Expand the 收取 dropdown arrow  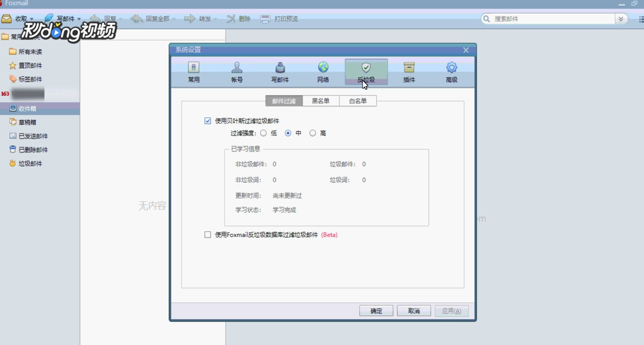[x=31, y=19]
